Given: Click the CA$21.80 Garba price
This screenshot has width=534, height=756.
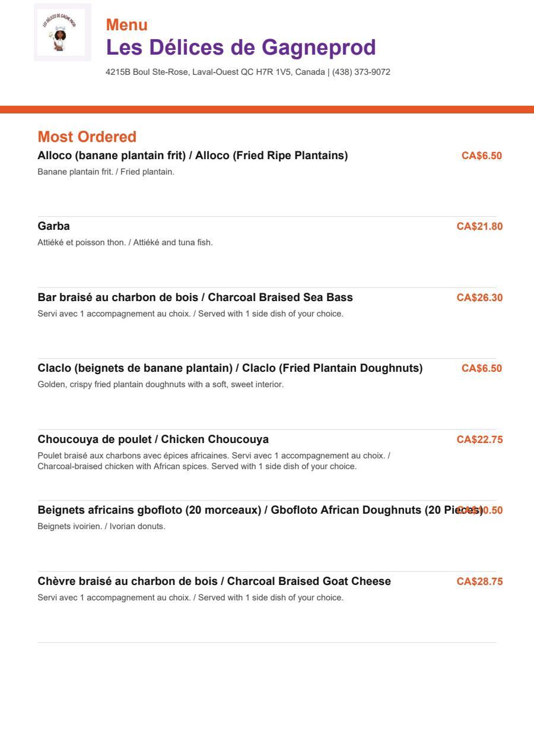Looking at the screenshot, I should coord(479,226).
